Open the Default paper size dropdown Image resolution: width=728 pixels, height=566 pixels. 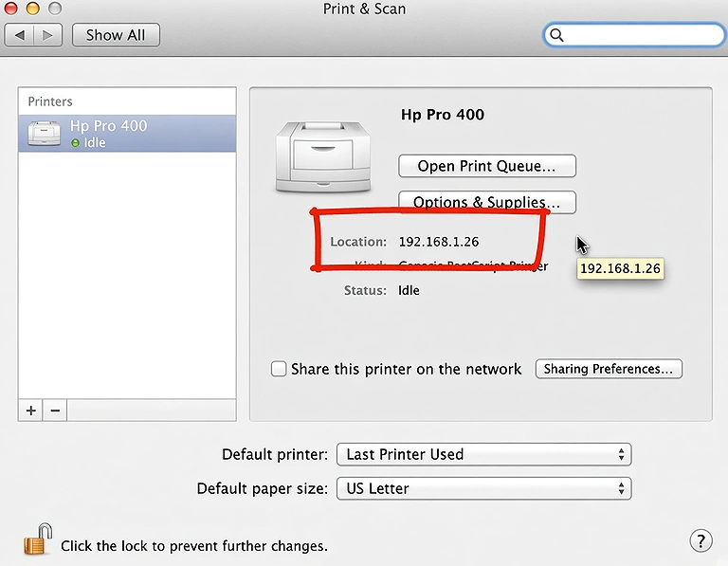click(483, 488)
